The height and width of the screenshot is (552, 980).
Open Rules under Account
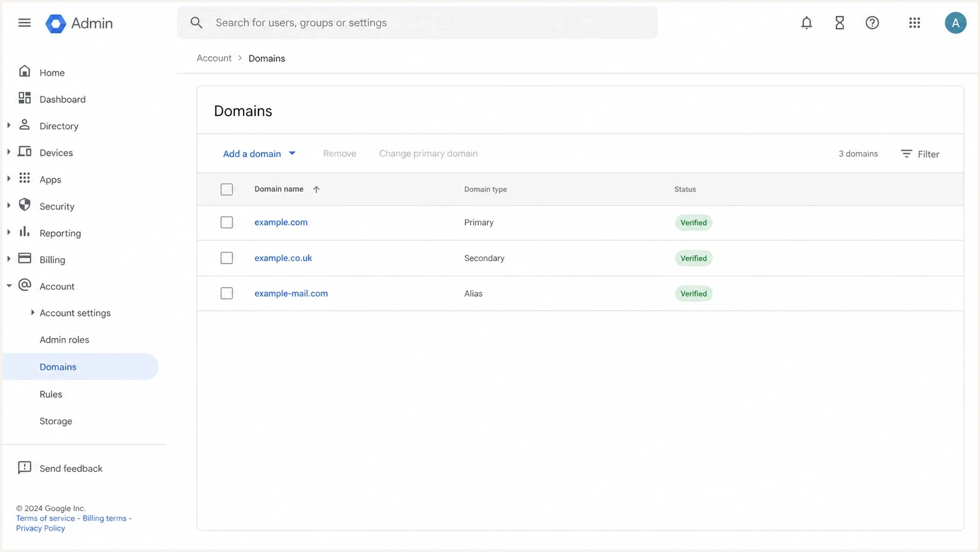point(51,394)
